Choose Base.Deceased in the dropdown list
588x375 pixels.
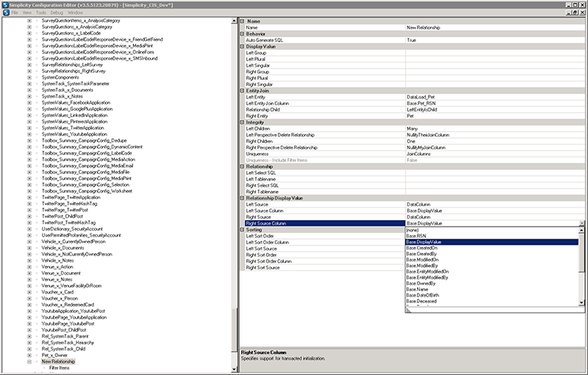[x=492, y=302]
